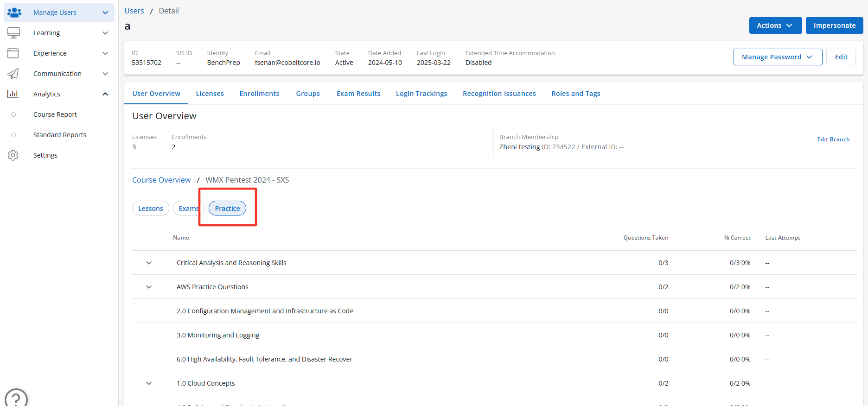Click the Impersonate button
The image size is (868, 406).
[834, 25]
